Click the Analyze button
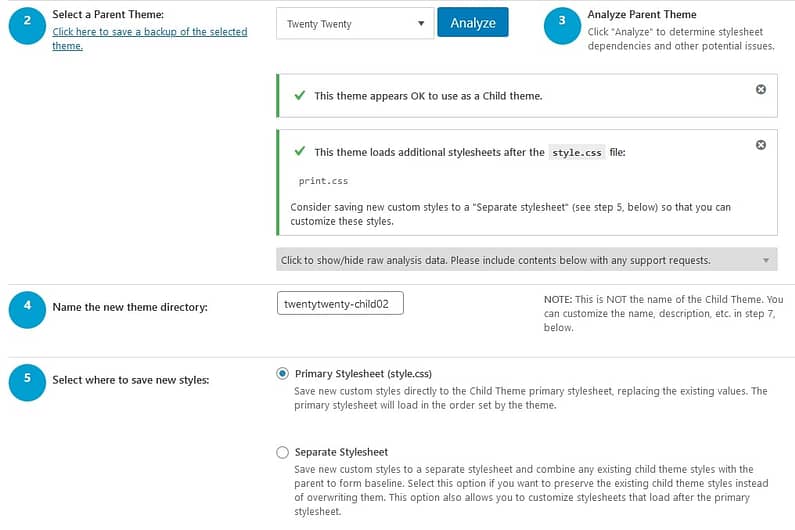 point(473,22)
